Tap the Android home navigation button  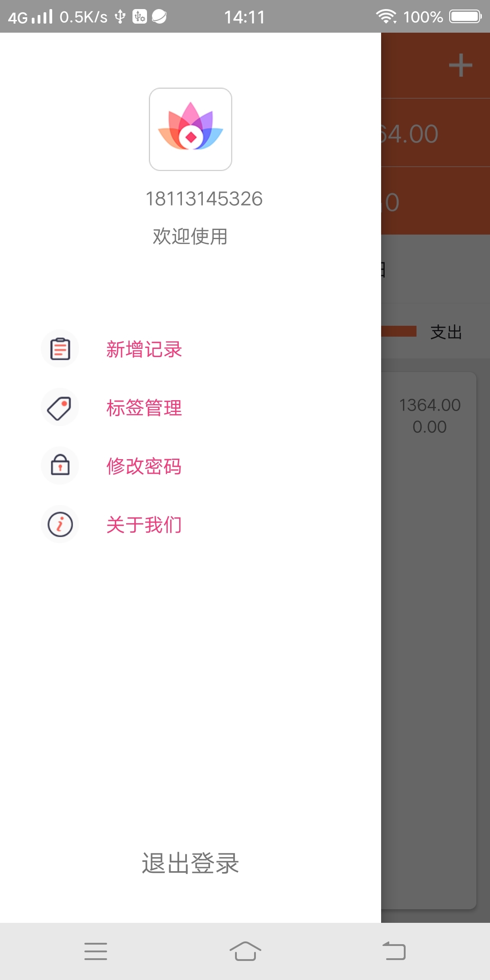tap(245, 951)
